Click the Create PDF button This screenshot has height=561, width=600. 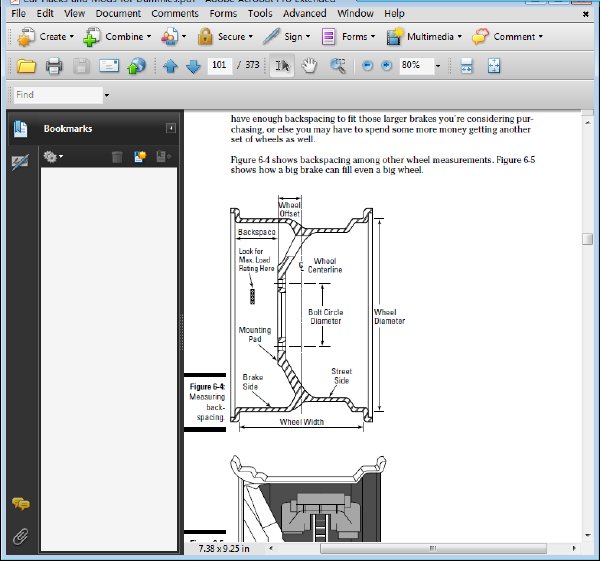point(46,37)
